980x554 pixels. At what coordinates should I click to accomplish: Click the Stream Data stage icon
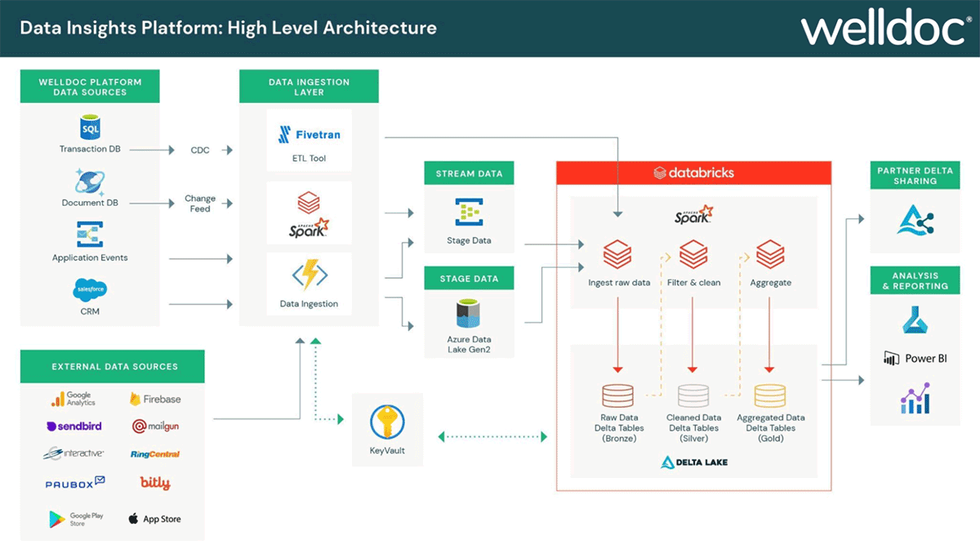click(x=469, y=212)
